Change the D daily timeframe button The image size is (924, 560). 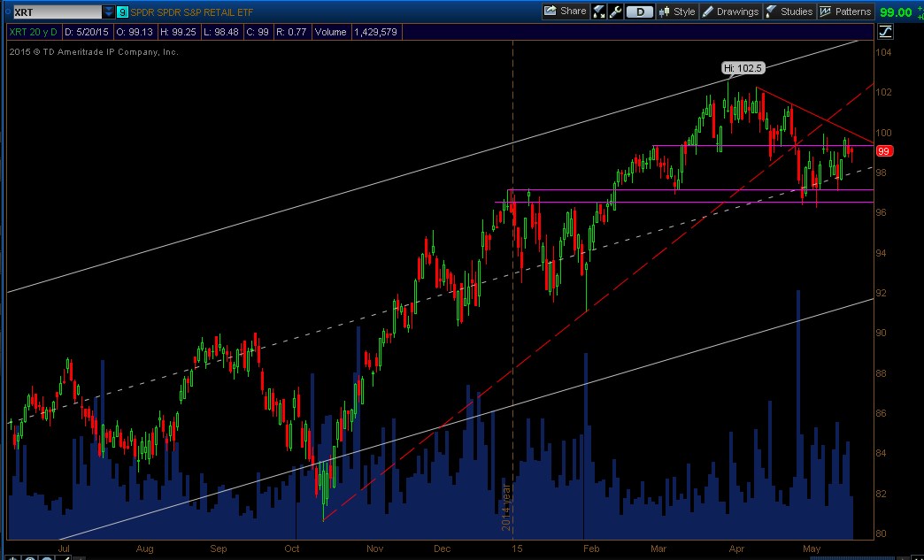[x=639, y=12]
